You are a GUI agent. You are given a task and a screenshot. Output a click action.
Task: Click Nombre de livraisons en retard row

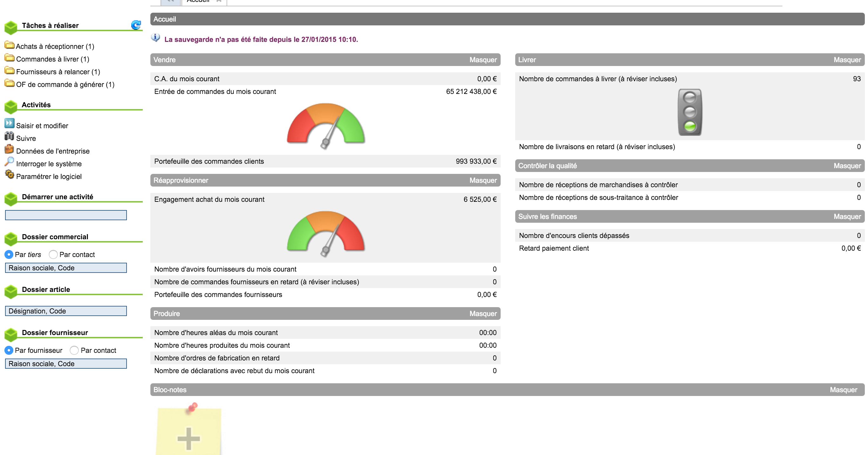(x=690, y=147)
